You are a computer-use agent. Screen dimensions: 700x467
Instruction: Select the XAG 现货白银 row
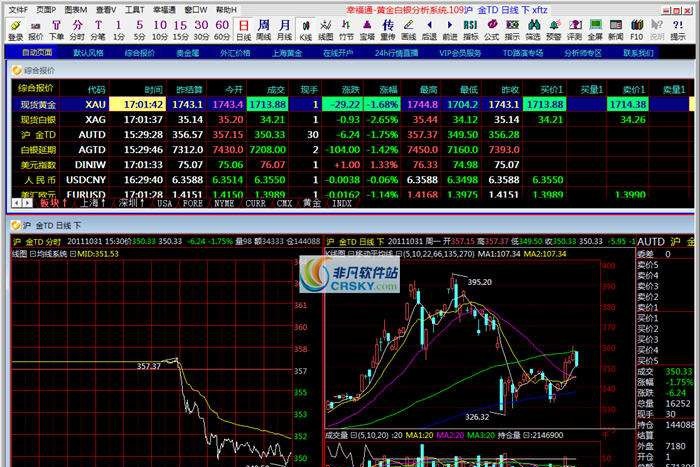point(353,120)
